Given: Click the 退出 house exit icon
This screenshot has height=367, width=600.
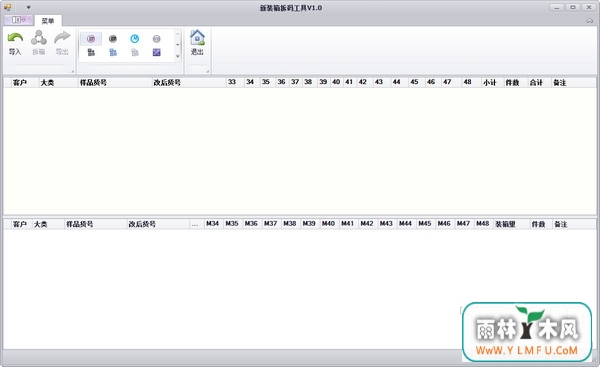Looking at the screenshot, I should tap(197, 38).
